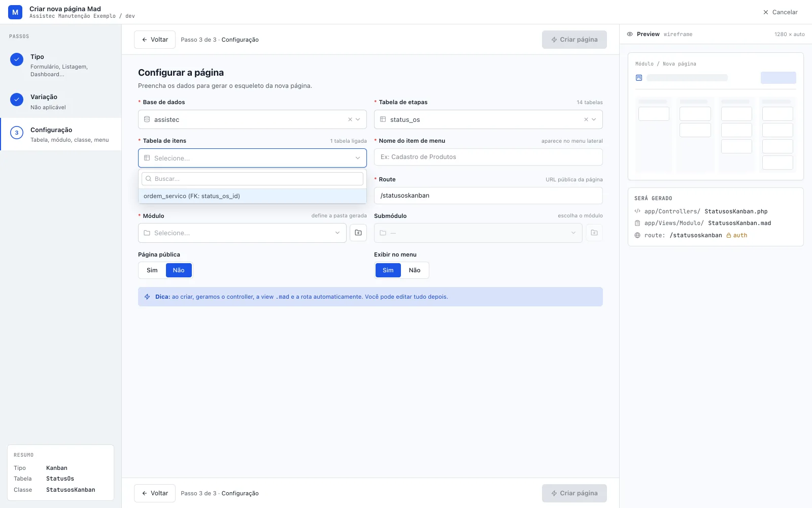Clear the assistec database selection
The height and width of the screenshot is (508, 812).
(350, 119)
